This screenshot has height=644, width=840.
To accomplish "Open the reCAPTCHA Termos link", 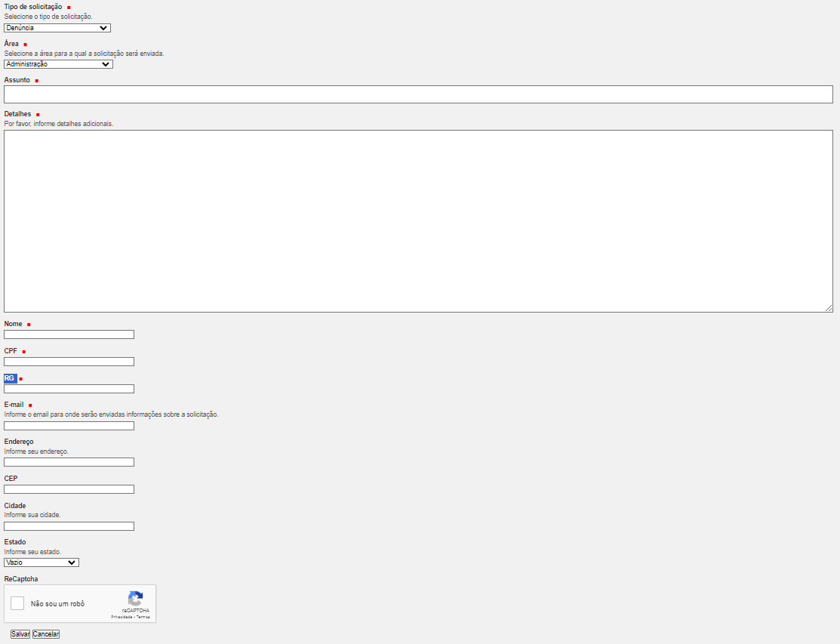I will coord(143,617).
